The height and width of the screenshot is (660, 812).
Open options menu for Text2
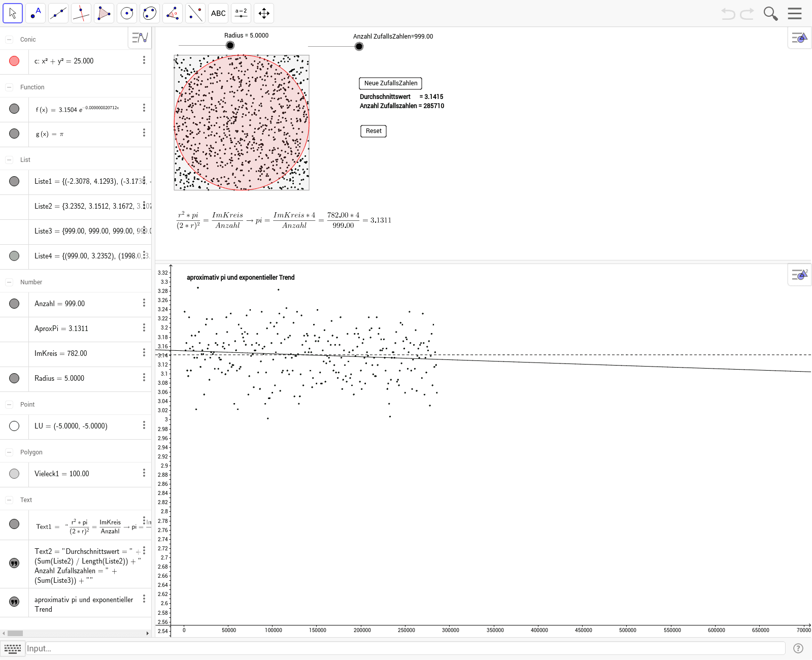click(x=144, y=550)
